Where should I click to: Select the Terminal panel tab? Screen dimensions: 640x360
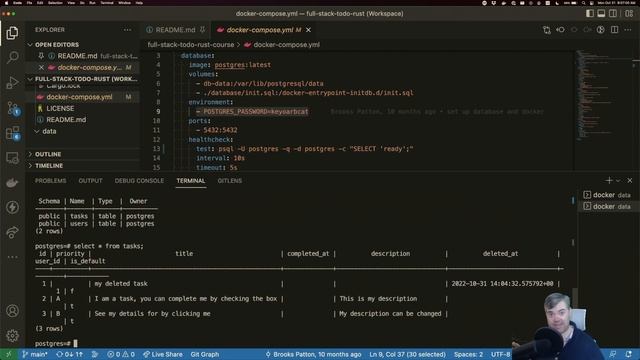[191, 180]
